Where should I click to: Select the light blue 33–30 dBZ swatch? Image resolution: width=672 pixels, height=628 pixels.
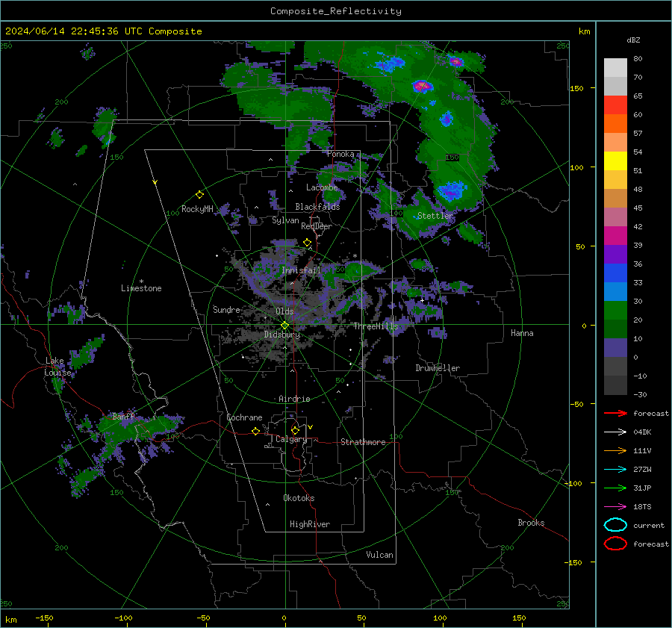click(x=615, y=292)
